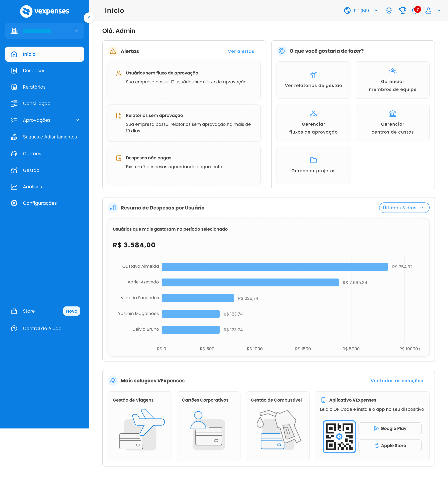This screenshot has width=448, height=477.
Task: Click the Análises chart icon
Action: [14, 187]
